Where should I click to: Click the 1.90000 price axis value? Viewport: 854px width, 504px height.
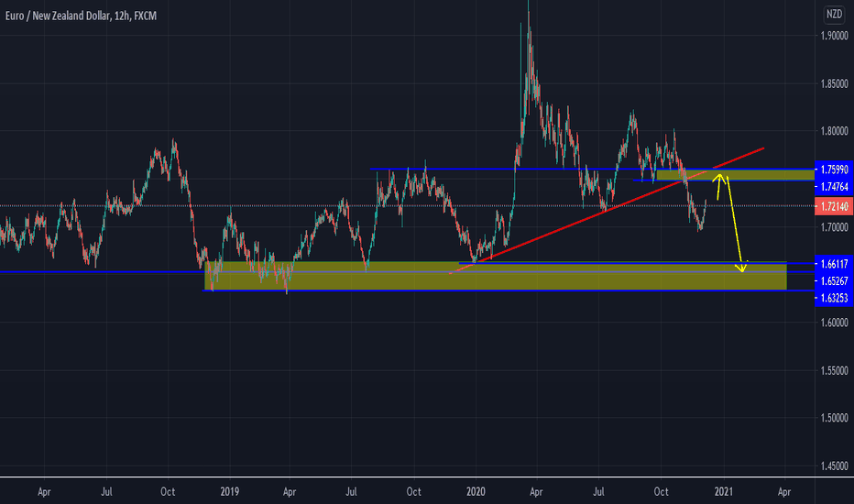(x=835, y=36)
